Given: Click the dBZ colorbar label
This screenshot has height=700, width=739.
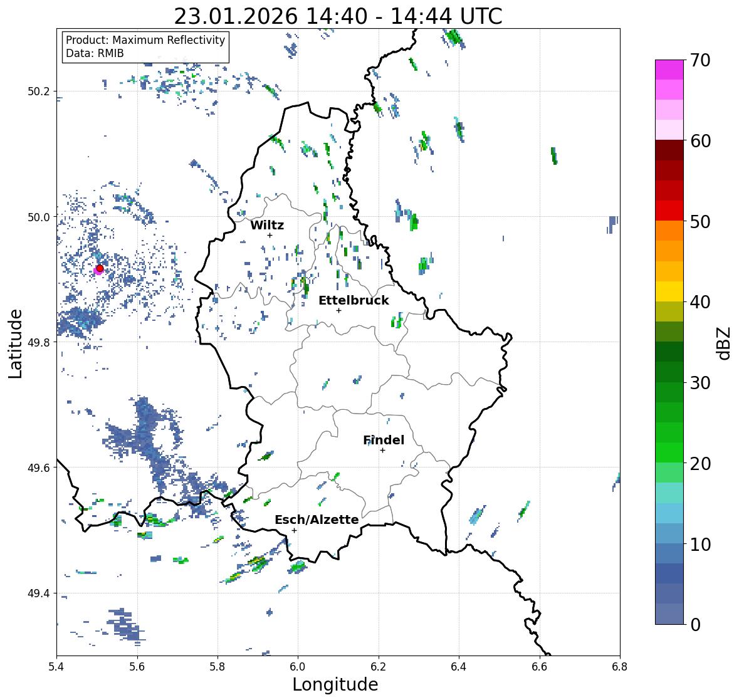Looking at the screenshot, I should coord(725,343).
